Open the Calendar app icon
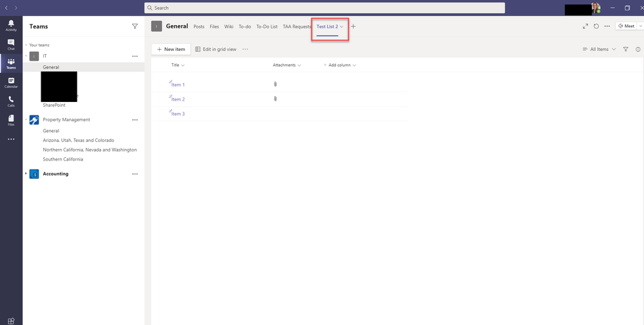 point(11,83)
